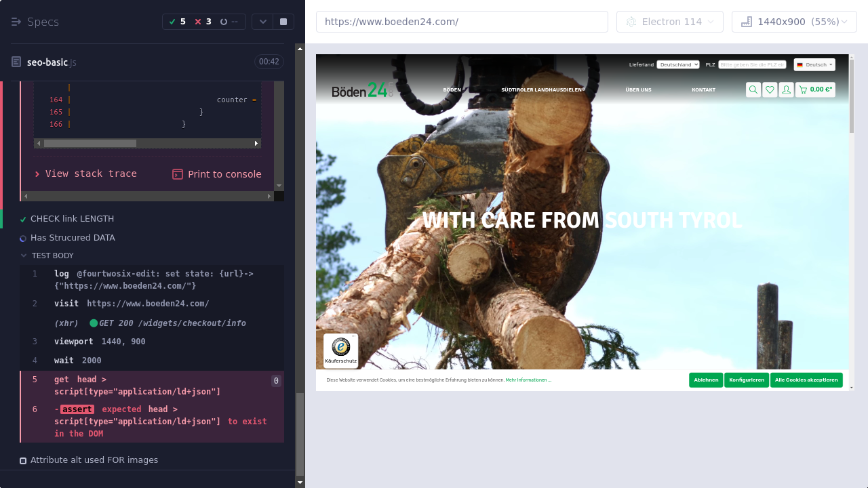Open the Deutsch language selector
The width and height of the screenshot is (868, 488).
(814, 64)
